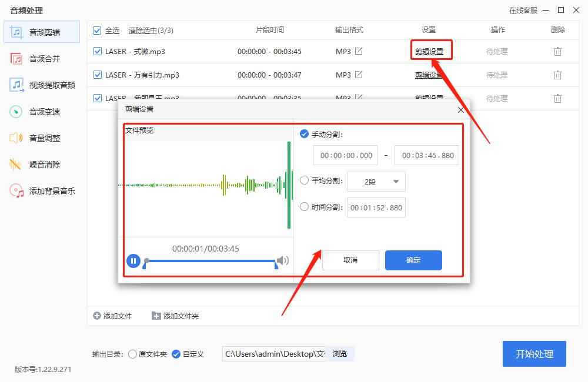The image size is (588, 382).
Task: Choose 原文件夹 as output directory
Action: [132, 354]
